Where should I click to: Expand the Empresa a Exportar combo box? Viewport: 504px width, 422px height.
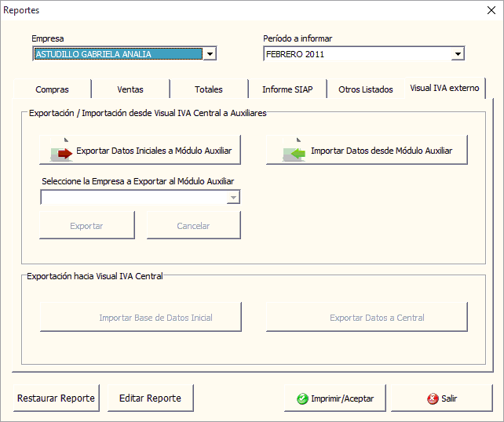[x=233, y=198]
